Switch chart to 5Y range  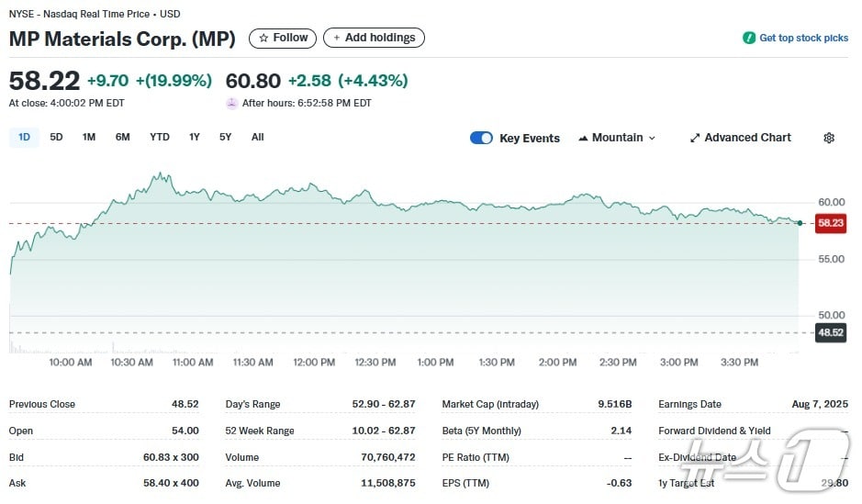(226, 138)
